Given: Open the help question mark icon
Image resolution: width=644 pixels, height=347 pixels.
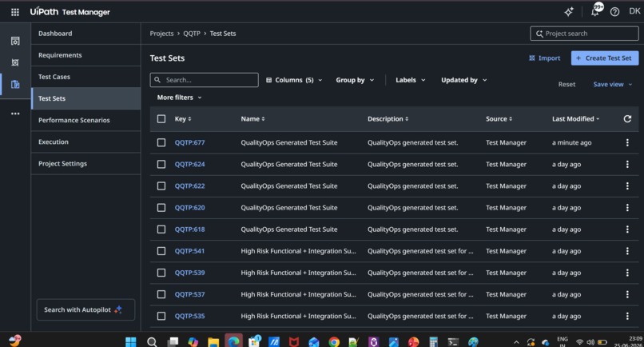Looking at the screenshot, I should coord(614,12).
